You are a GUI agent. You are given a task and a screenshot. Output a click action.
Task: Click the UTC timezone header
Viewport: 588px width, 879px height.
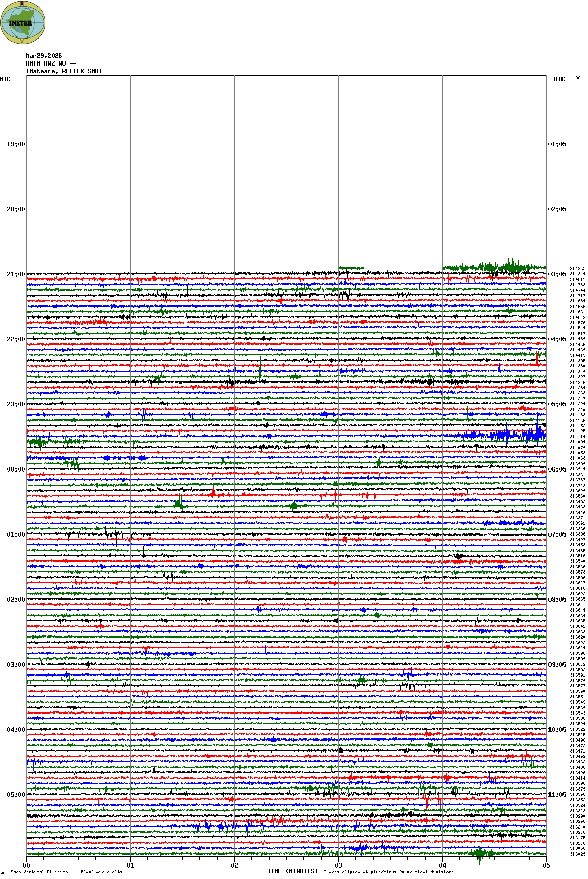[559, 79]
